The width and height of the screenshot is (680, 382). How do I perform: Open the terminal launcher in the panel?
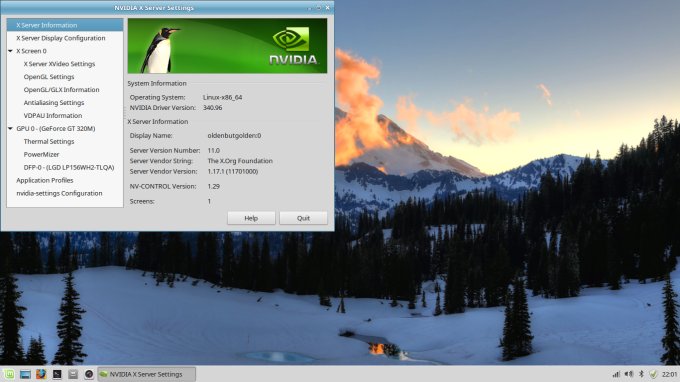(x=57, y=374)
